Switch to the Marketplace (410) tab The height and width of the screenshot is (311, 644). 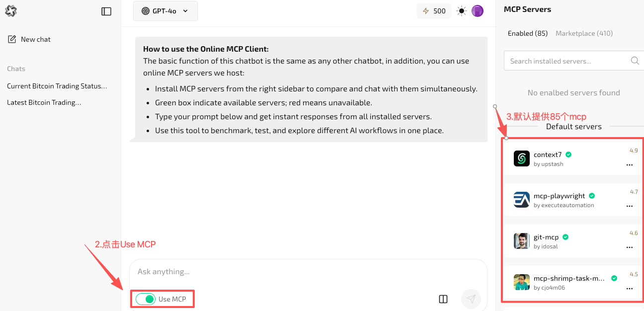(x=584, y=33)
